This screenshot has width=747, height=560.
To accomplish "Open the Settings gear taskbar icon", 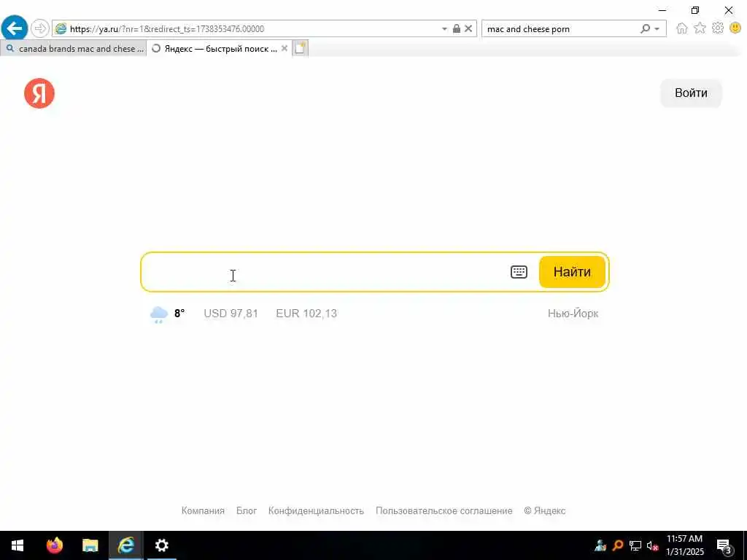I will click(161, 545).
